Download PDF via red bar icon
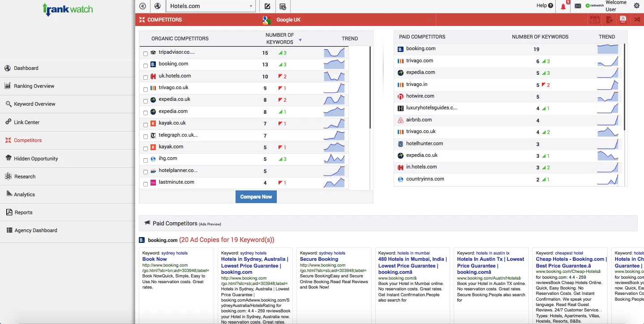The height and width of the screenshot is (324, 644). [623, 20]
